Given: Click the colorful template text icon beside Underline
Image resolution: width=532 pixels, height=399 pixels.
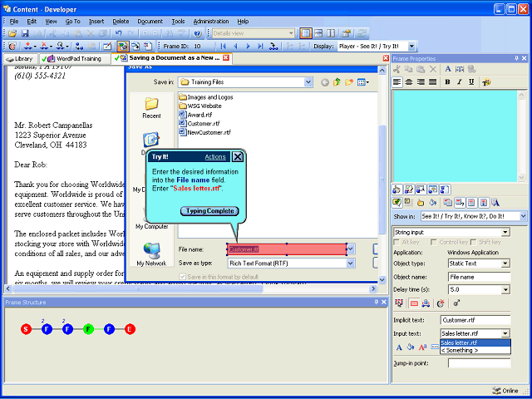Looking at the screenshot, I should click(486, 82).
